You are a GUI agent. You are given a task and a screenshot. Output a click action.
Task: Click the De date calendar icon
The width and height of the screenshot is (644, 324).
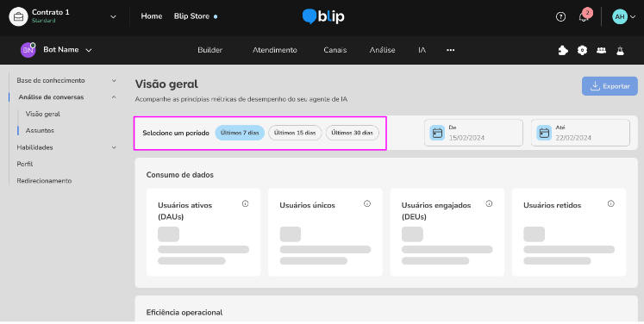[437, 133]
